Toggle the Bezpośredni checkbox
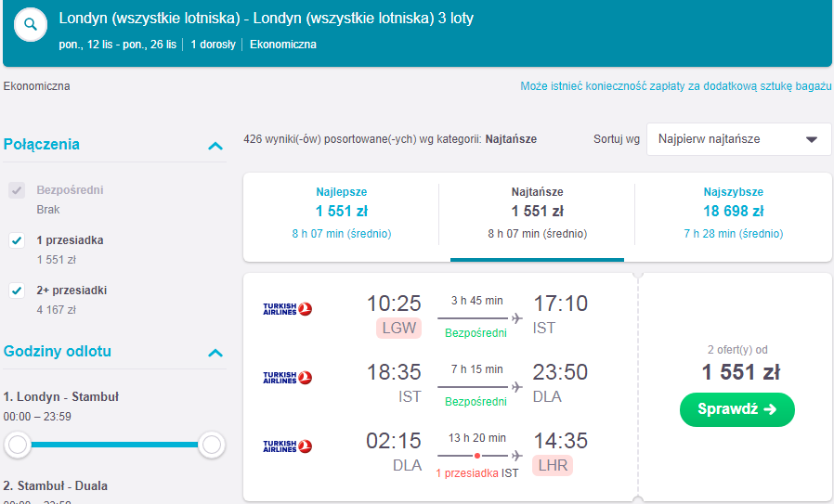834x504 pixels. (x=17, y=189)
